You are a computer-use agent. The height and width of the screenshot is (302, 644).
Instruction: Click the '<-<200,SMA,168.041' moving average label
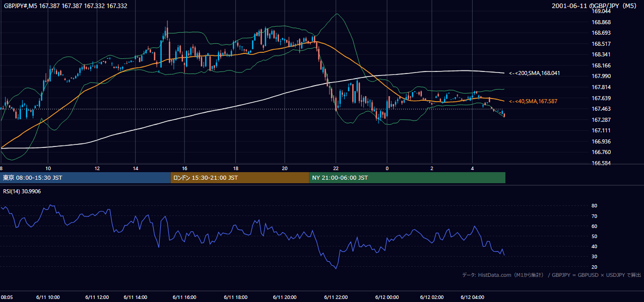(x=534, y=73)
